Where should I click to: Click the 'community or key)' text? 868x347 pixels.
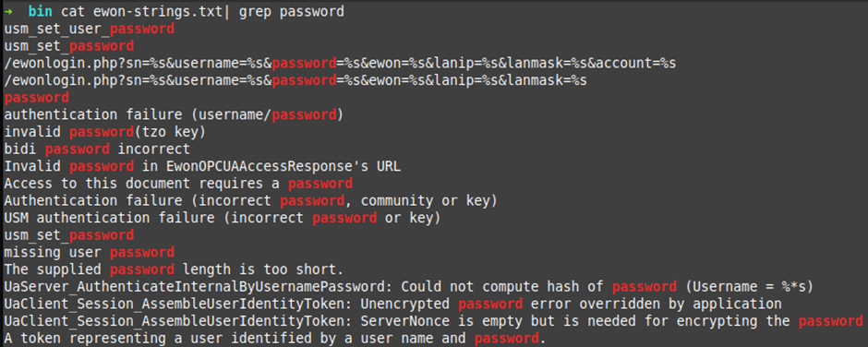point(429,200)
